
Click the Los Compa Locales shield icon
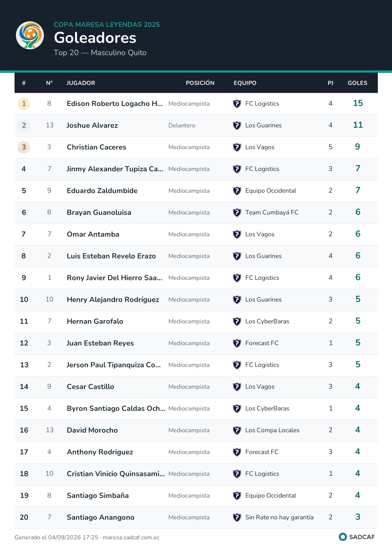click(237, 430)
